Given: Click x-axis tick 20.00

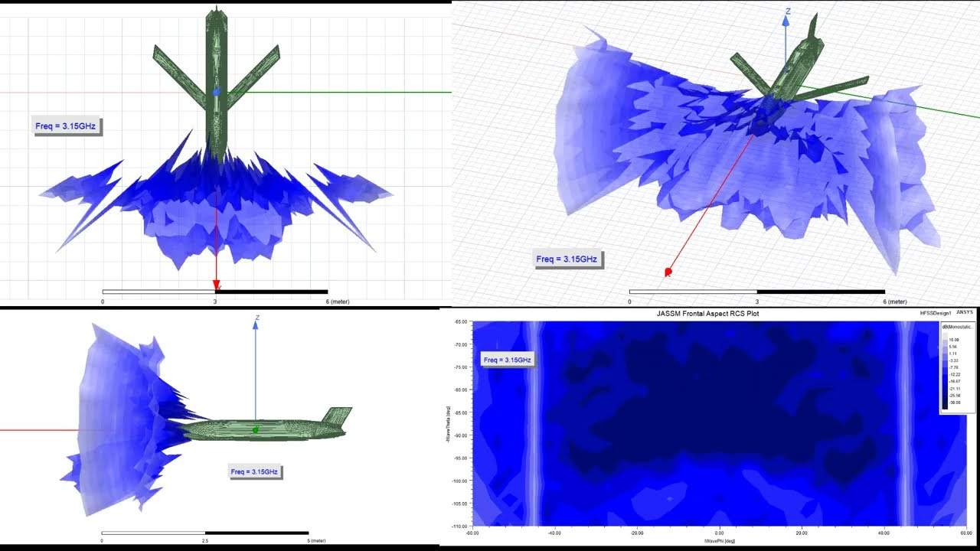Looking at the screenshot, I should (800, 533).
